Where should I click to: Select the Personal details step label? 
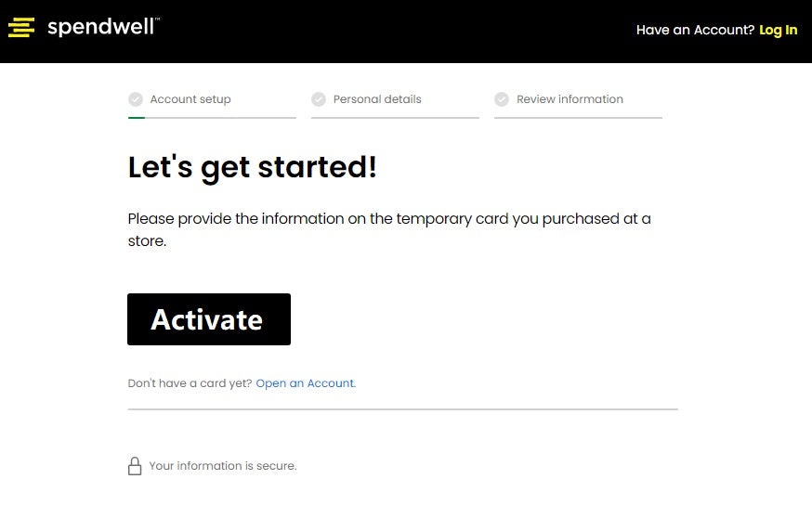coord(377,99)
